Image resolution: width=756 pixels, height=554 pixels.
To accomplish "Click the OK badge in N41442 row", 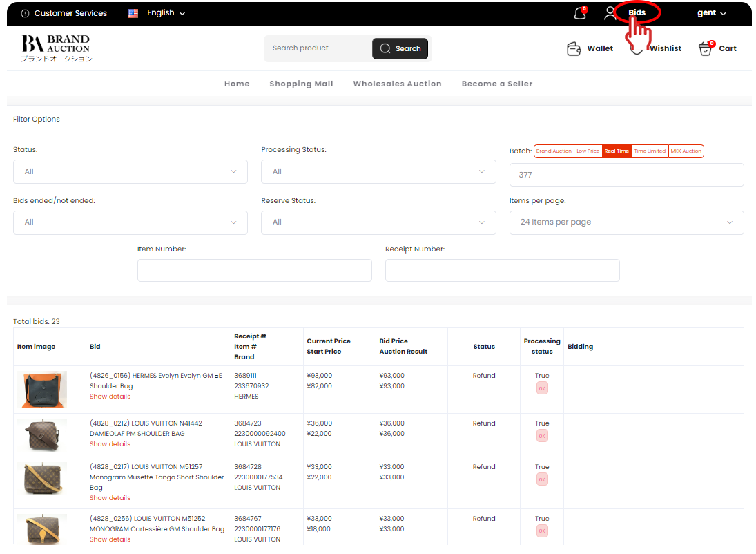I will tap(542, 437).
